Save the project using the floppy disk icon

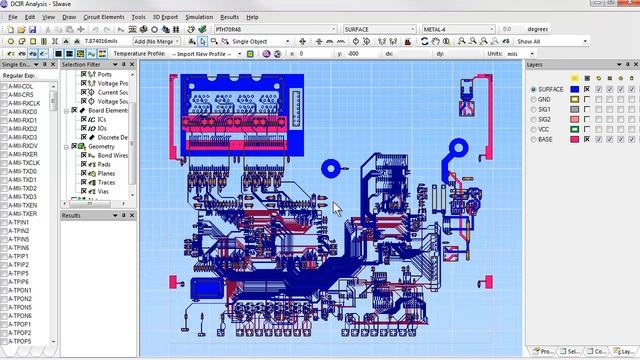(32, 29)
